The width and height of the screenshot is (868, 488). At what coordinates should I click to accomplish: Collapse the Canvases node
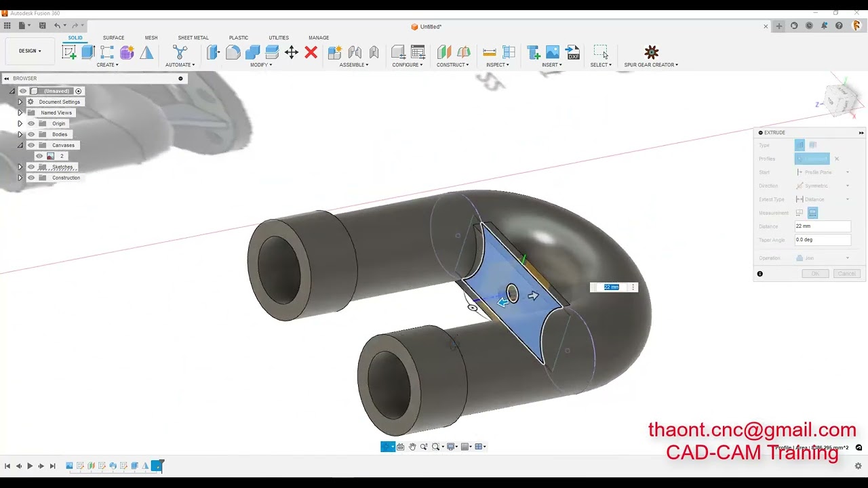20,145
